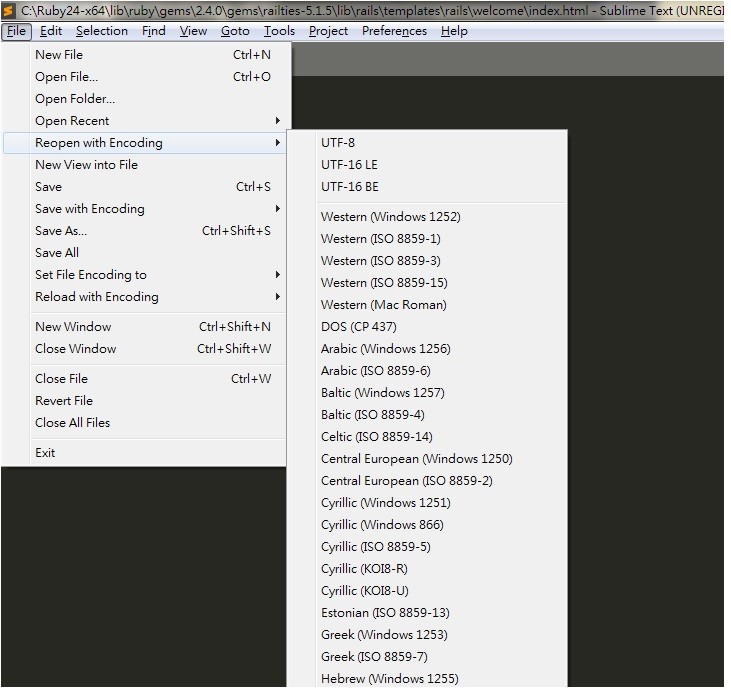The width and height of the screenshot is (731, 690).
Task: Select Cyrillic (Windows 1251) encoding
Action: tap(428, 503)
